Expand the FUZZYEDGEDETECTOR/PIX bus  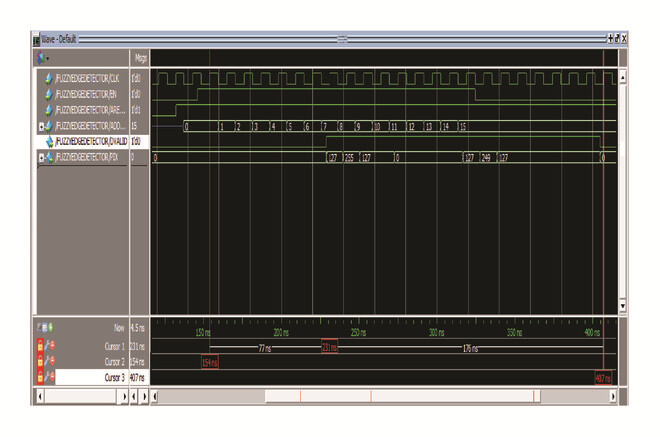point(41,158)
